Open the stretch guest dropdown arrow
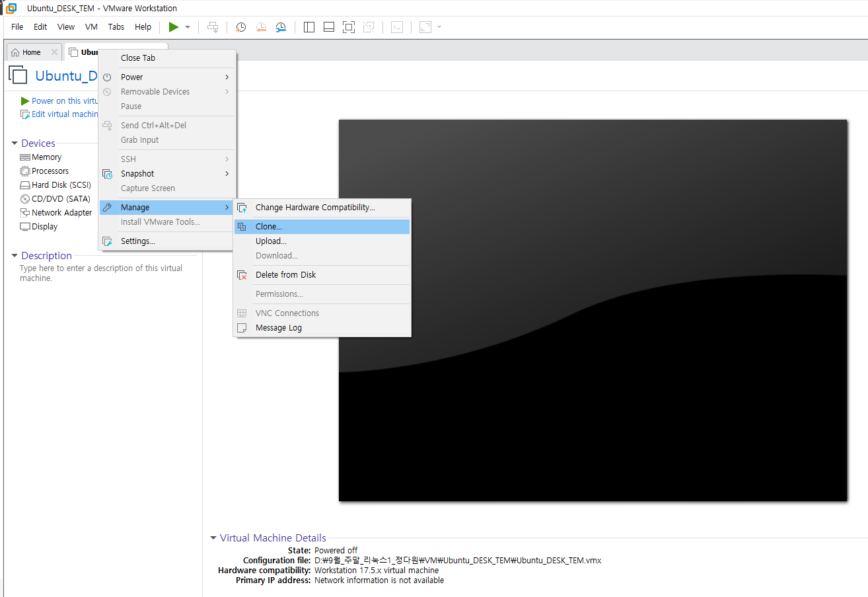This screenshot has height=597, width=868. click(x=439, y=27)
